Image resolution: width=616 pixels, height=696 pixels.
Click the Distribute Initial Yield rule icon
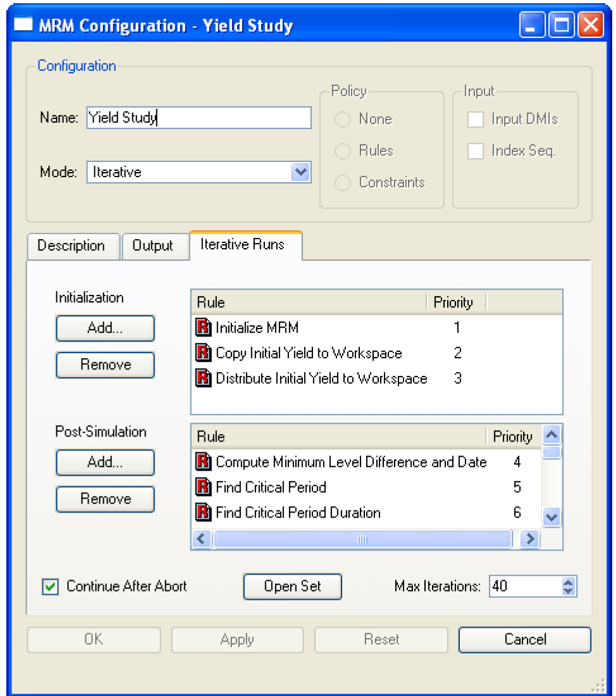click(203, 378)
